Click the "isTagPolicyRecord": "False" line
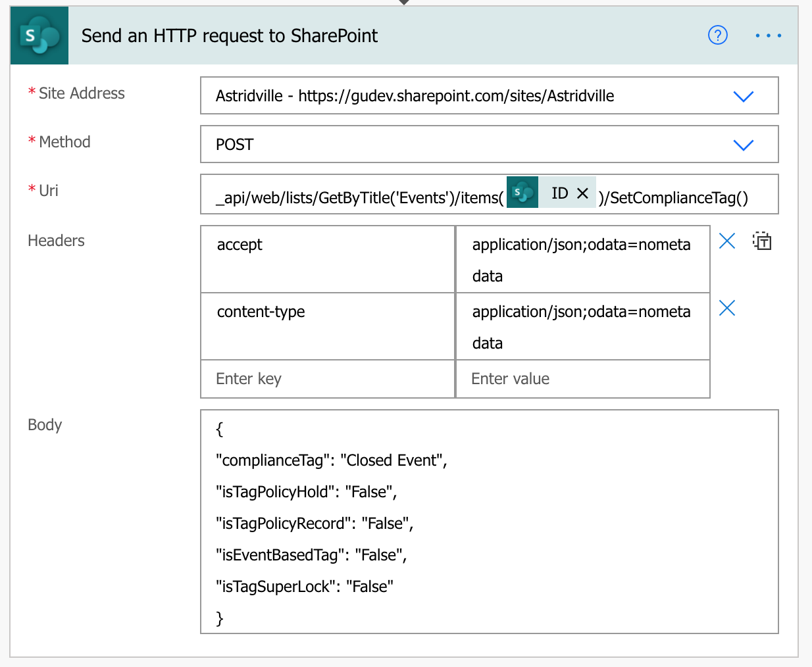Image resolution: width=812 pixels, height=667 pixels. [315, 524]
